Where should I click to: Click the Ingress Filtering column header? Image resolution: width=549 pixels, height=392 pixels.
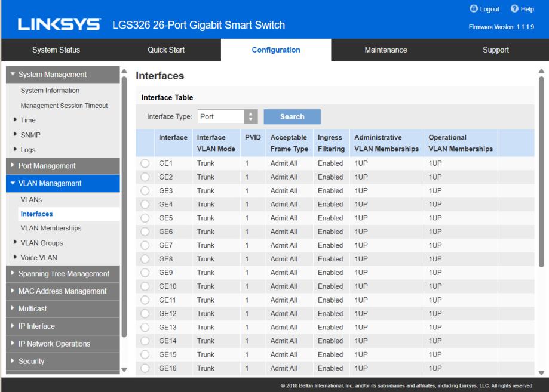pyautogui.click(x=331, y=143)
